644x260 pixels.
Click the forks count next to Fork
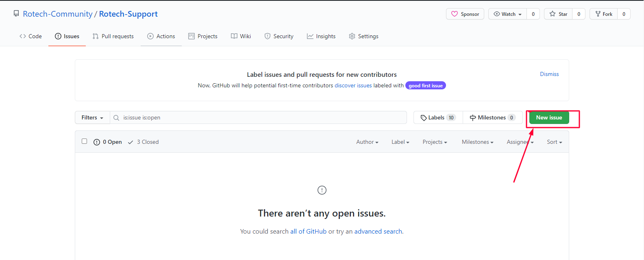click(x=624, y=14)
